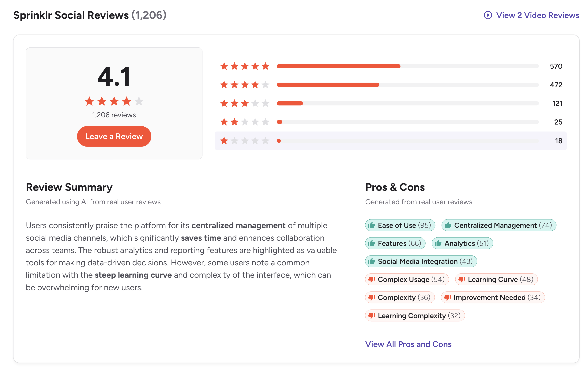This screenshot has height=369, width=588.
Task: Click the Leave a Review button
Action: [x=114, y=136]
